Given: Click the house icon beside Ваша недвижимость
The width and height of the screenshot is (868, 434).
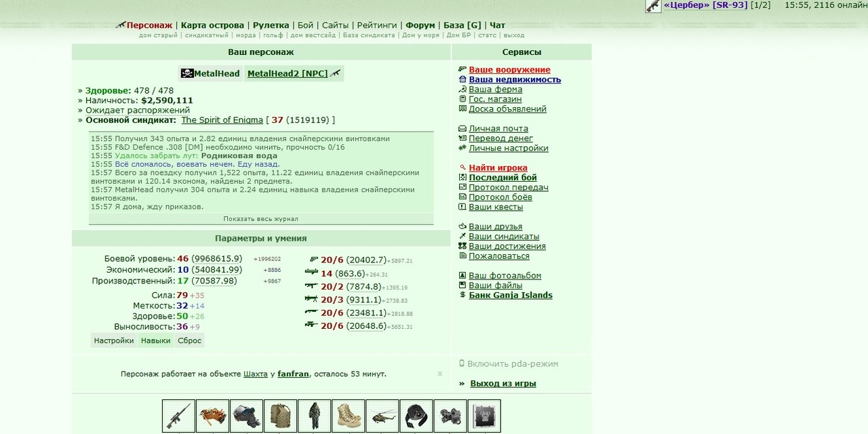Looking at the screenshot, I should click(462, 79).
